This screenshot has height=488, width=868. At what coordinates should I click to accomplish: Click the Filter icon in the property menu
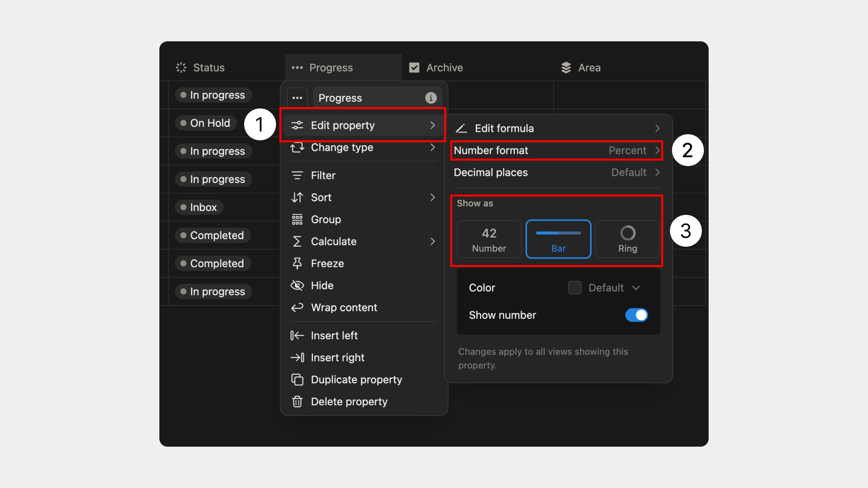point(297,175)
